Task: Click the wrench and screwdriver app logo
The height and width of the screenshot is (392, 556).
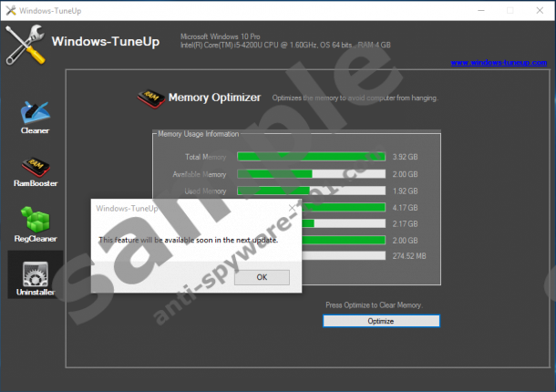Action: pos(26,44)
